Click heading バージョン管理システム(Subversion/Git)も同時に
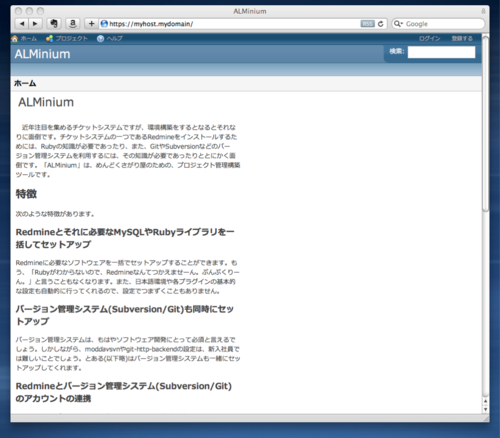Screen dimensions: 500x438 click(125, 315)
